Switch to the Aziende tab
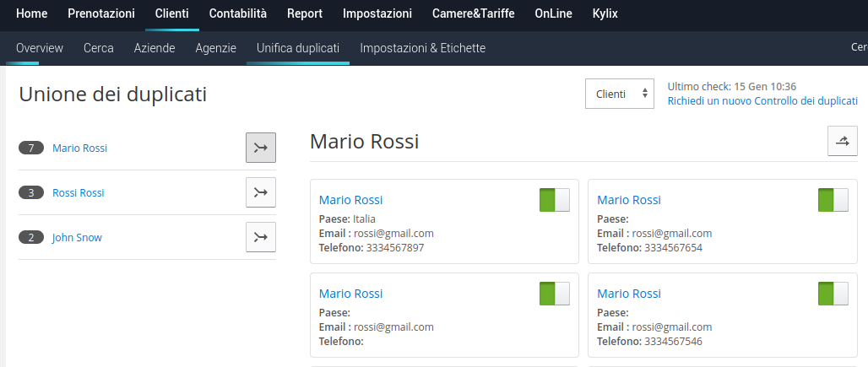The width and height of the screenshot is (868, 367). pyautogui.click(x=155, y=48)
